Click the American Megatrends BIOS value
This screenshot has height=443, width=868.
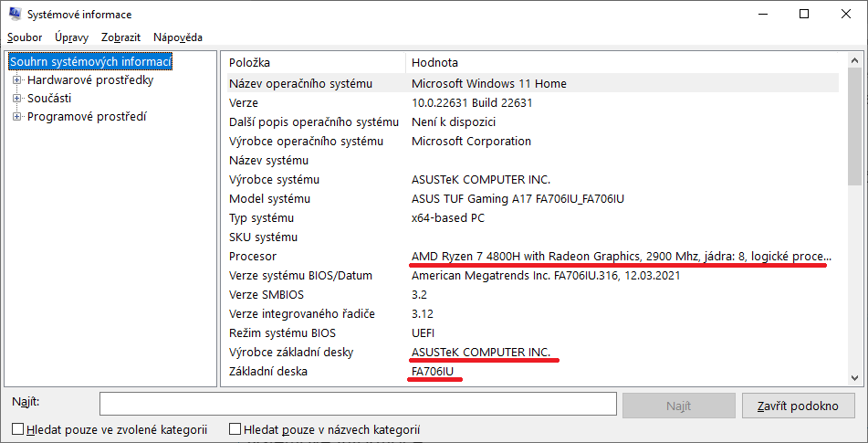pos(546,275)
